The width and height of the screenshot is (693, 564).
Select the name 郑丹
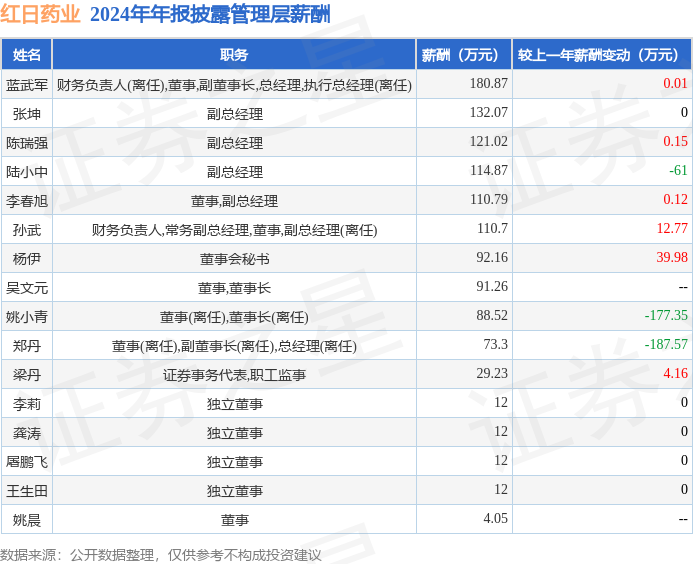[27, 346]
